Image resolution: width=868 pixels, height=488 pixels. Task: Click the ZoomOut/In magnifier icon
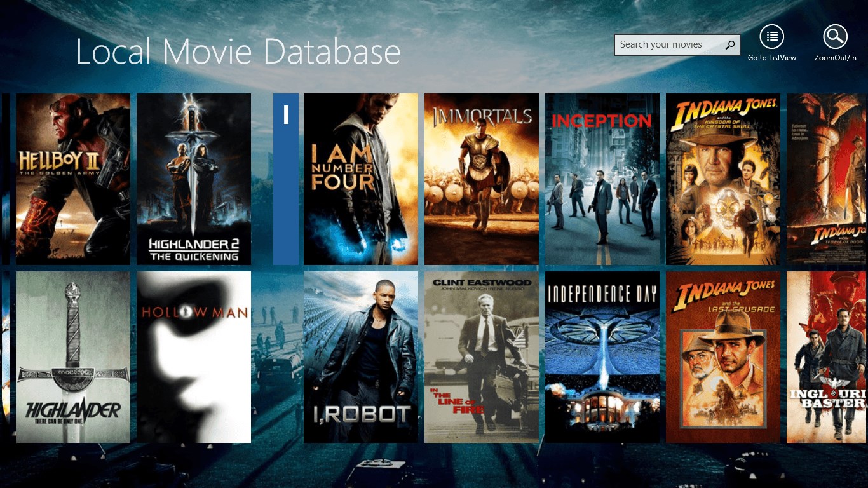(x=835, y=37)
